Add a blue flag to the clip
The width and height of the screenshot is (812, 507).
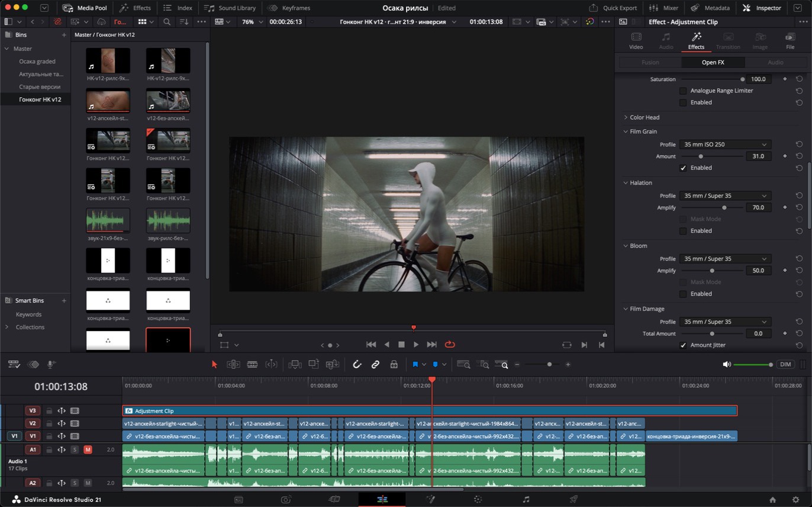(x=415, y=365)
